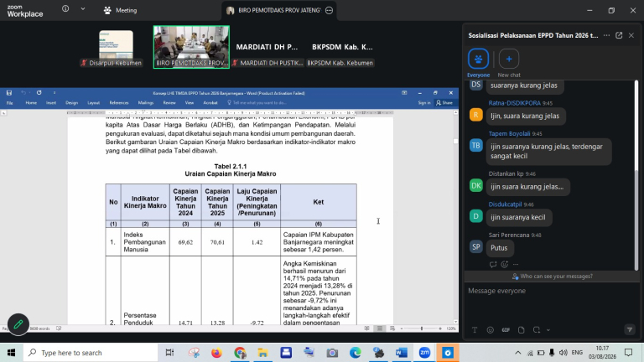This screenshot has width=644, height=362.
Task: Send the chat message
Action: 630,329
